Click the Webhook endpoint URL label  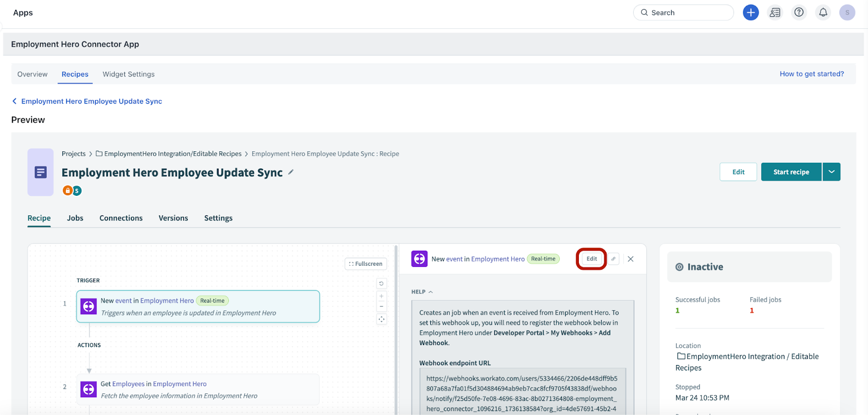point(455,363)
